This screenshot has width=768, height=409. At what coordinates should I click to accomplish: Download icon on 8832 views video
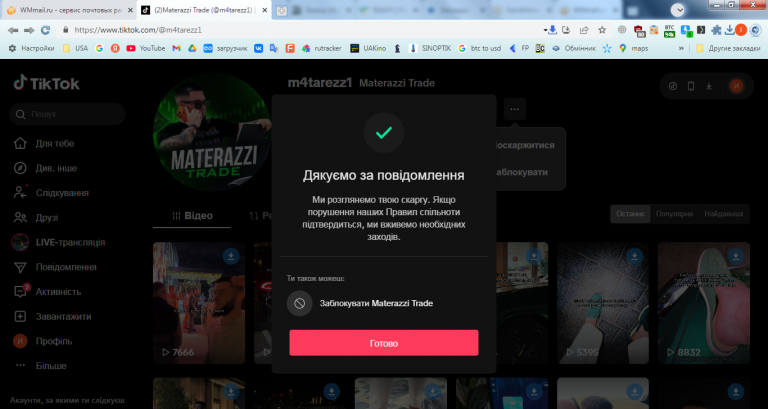[x=736, y=256]
